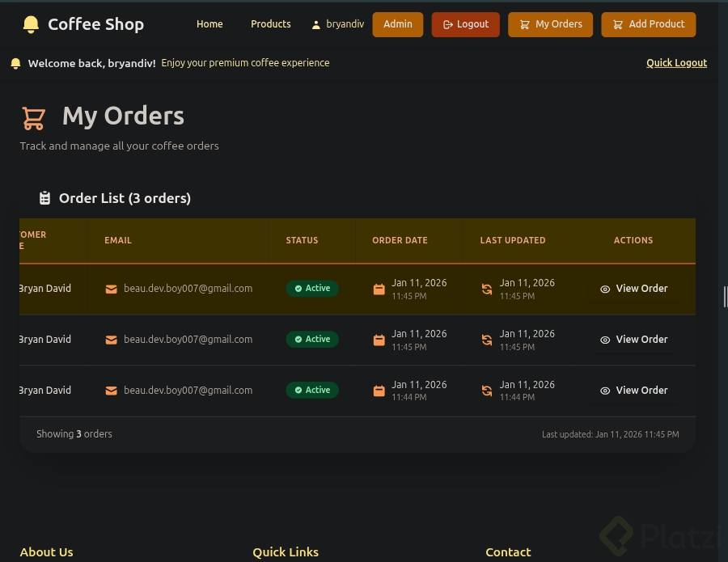Click the welcome banner bell icon
The image size is (728, 562).
pos(15,63)
